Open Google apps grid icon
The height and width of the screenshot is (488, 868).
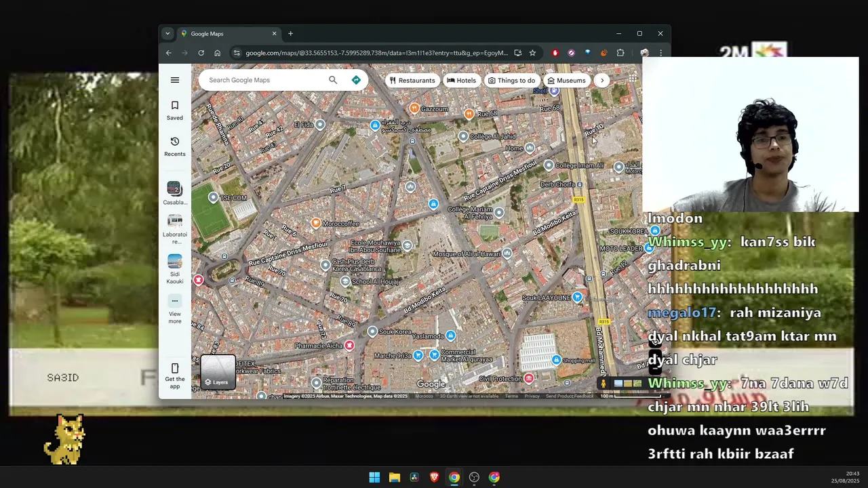click(x=633, y=79)
